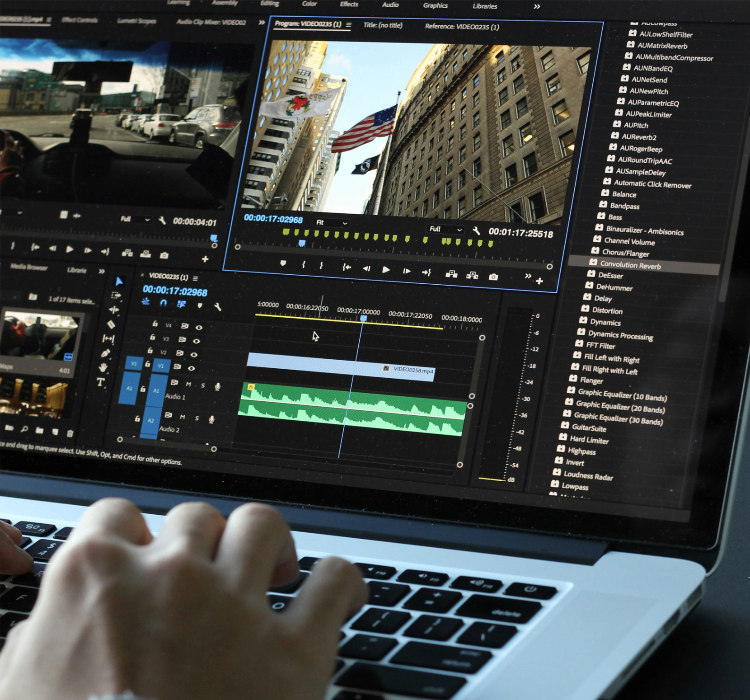
Task: Open the Reference: VIDEO0235 (1) tab
Action: click(x=462, y=27)
